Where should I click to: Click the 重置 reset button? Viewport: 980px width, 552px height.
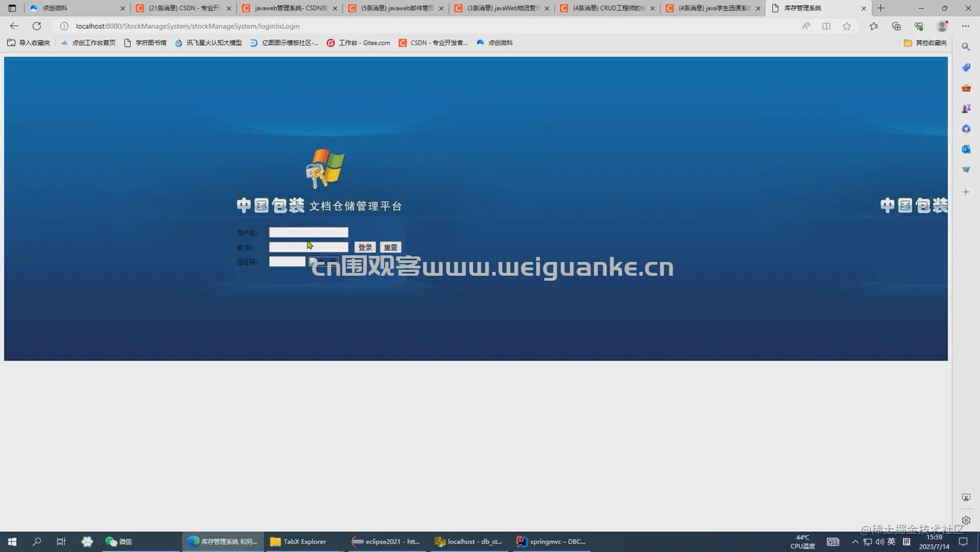tap(390, 247)
